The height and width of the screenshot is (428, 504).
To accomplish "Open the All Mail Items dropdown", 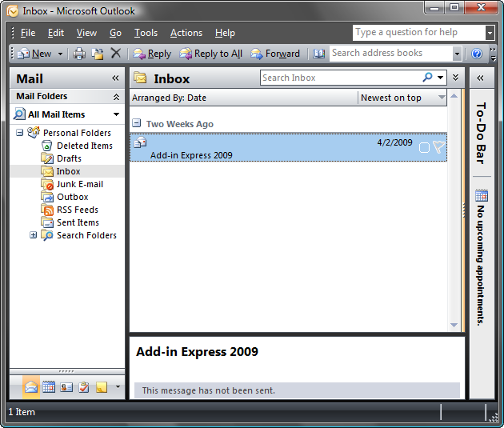I will click(116, 114).
